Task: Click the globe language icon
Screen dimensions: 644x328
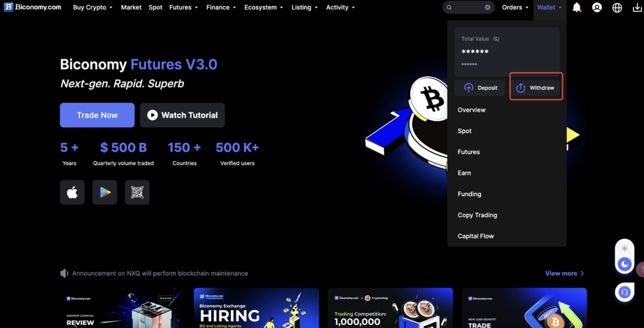Action: [617, 7]
